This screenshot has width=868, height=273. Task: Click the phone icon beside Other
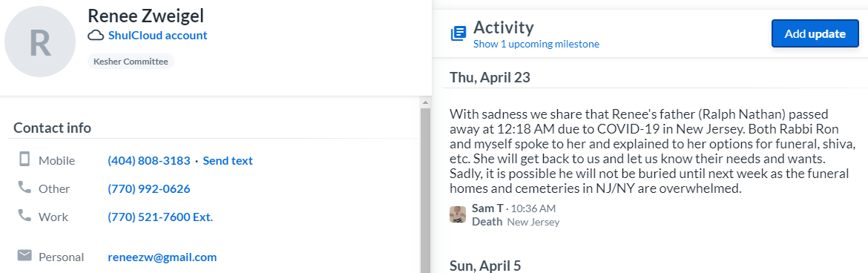coord(24,188)
